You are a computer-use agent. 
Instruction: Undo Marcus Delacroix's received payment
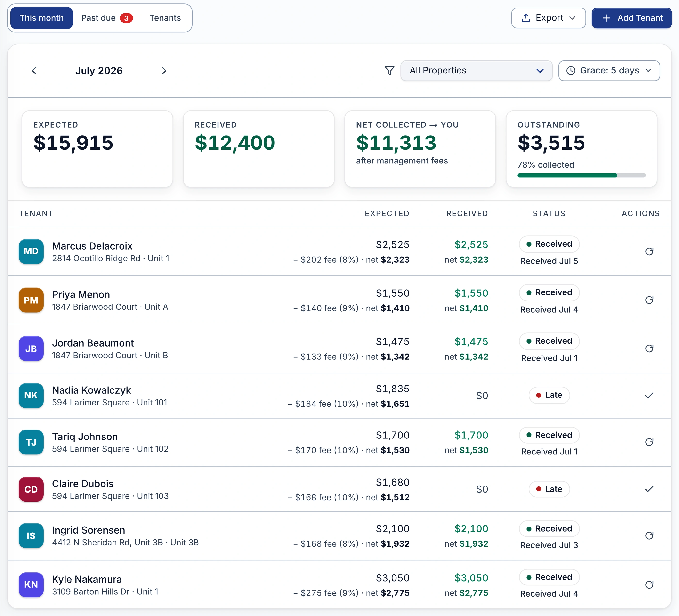coord(649,251)
